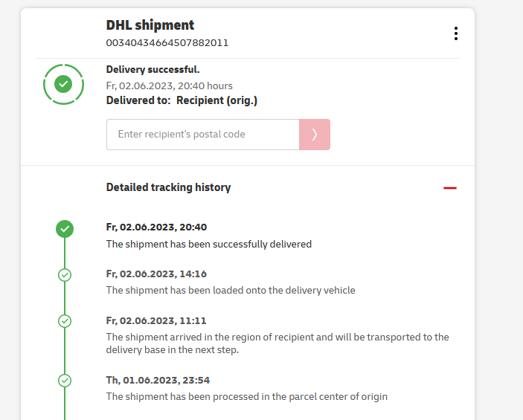The width and height of the screenshot is (523, 420).
Task: Focus the recipient's postal code field
Action: pos(202,135)
